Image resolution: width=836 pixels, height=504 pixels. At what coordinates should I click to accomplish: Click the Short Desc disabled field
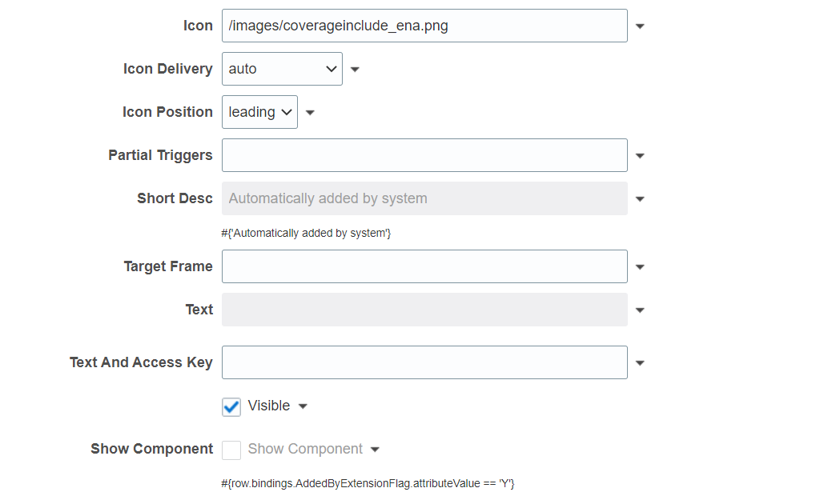tap(424, 198)
